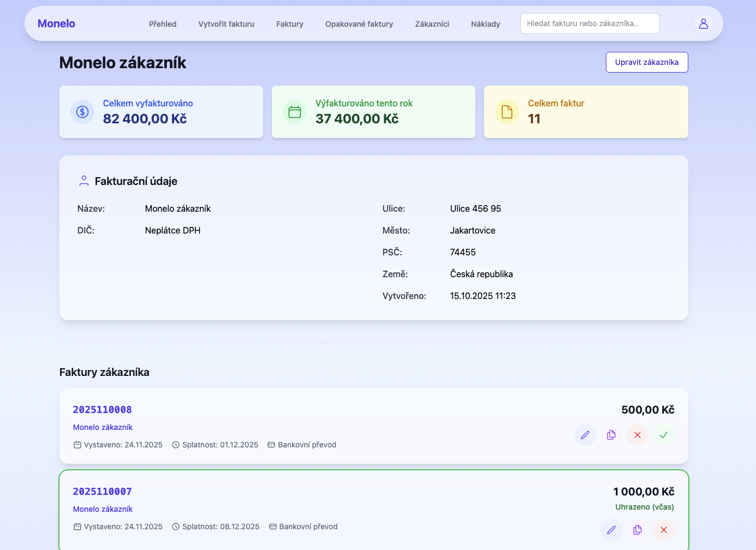Click the document icon on Celkem faktur card
The height and width of the screenshot is (550, 756).
pos(507,112)
